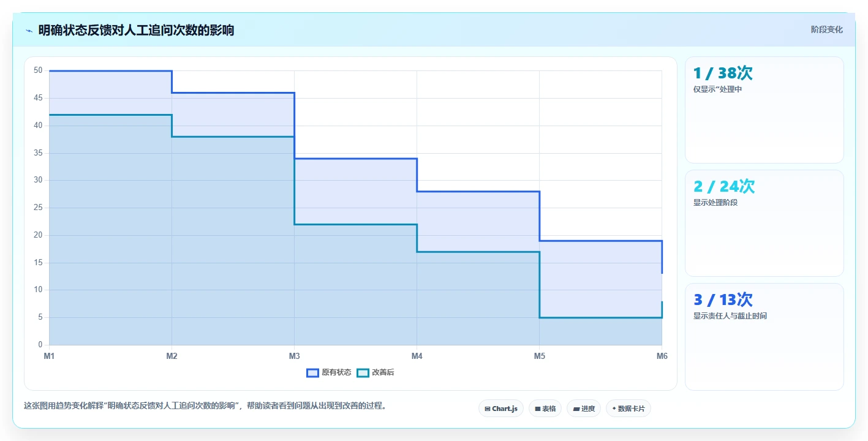Open the 3 / 13次 stat card
The width and height of the screenshot is (868, 441).
tap(764, 337)
